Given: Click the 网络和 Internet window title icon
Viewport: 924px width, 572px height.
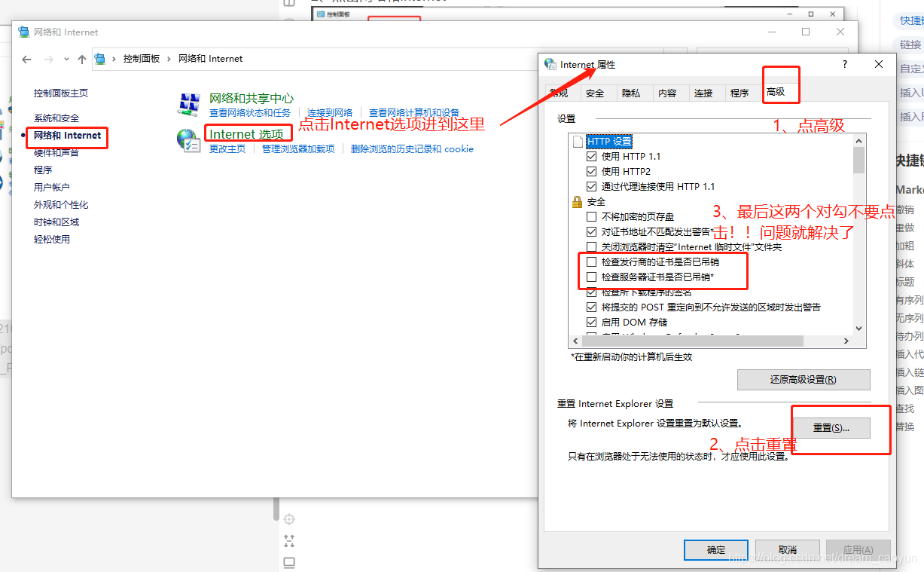Looking at the screenshot, I should coord(25,32).
